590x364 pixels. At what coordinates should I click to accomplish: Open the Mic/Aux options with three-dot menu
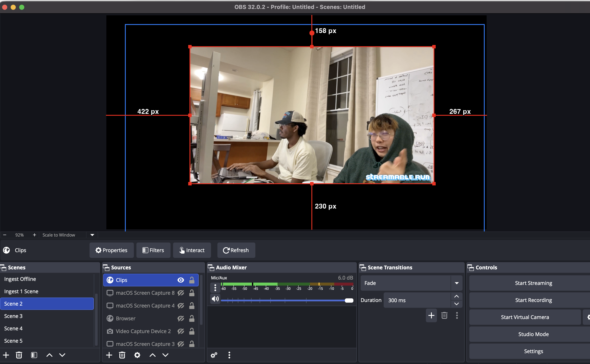(215, 287)
